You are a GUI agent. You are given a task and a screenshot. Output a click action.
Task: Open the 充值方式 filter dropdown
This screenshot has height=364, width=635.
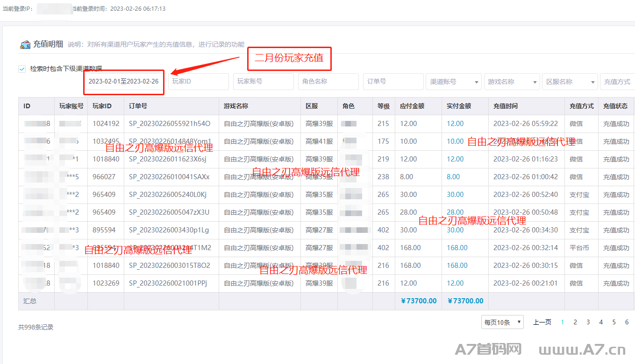[617, 82]
